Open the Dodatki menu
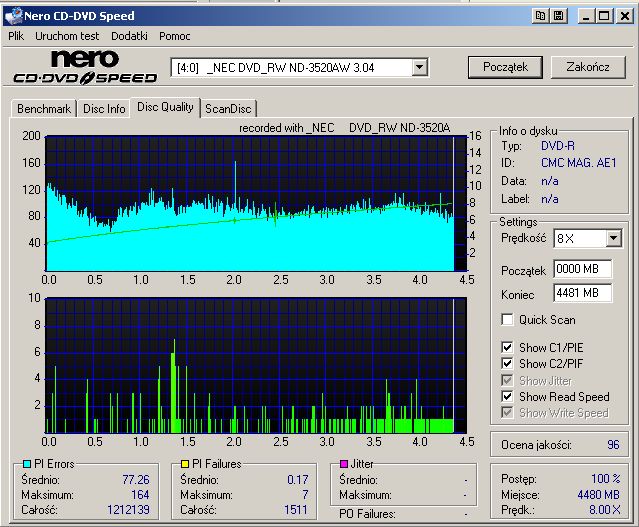 click(x=129, y=36)
